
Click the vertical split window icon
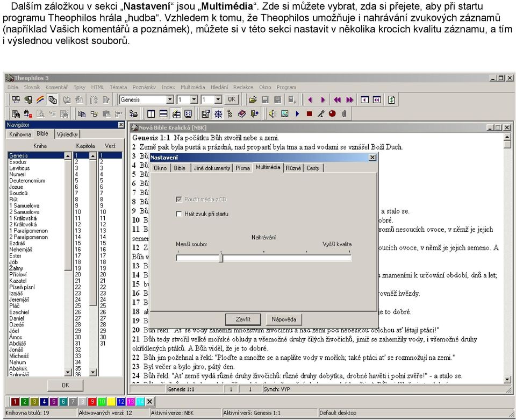[x=151, y=113]
